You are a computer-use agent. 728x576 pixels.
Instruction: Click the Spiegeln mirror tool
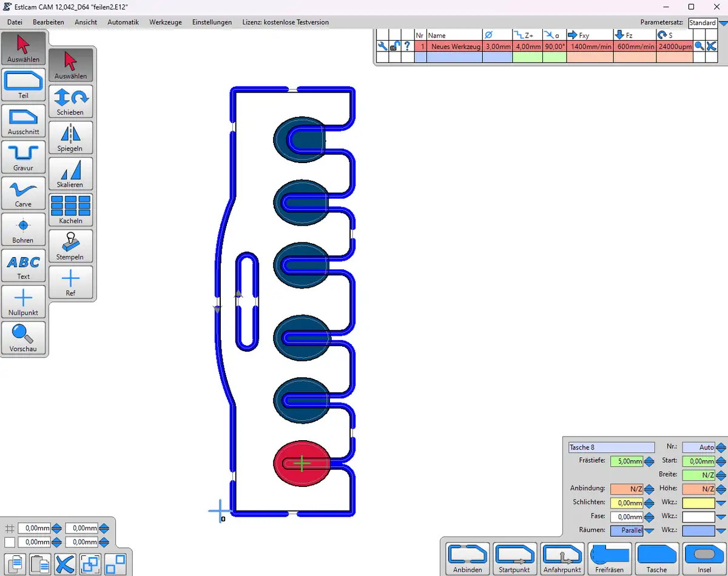pyautogui.click(x=70, y=138)
